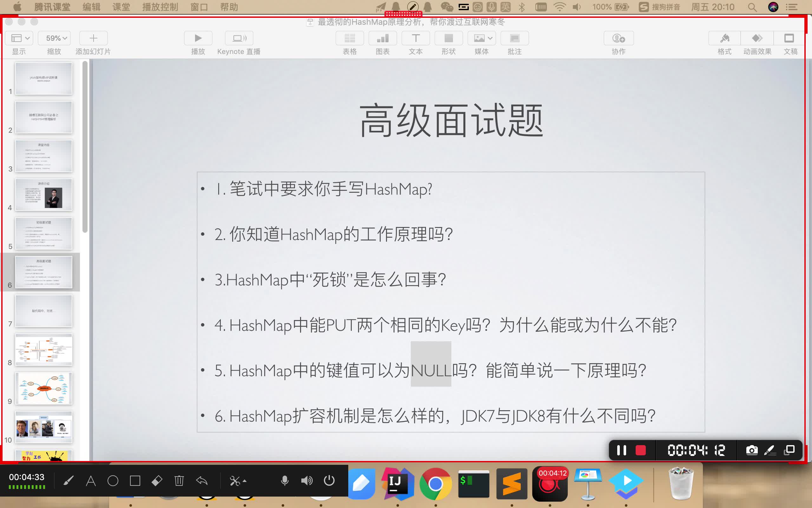Screen dimensions: 812x508
Task: Insert a table via 表格 icon
Action: pyautogui.click(x=350, y=38)
